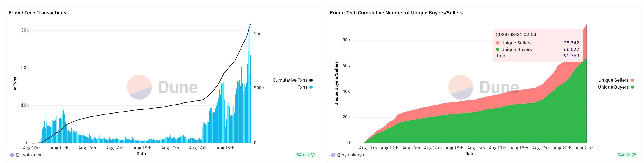The image size is (644, 163).
Task: Toggle the Unique Sellers legend label
Action: point(613,80)
